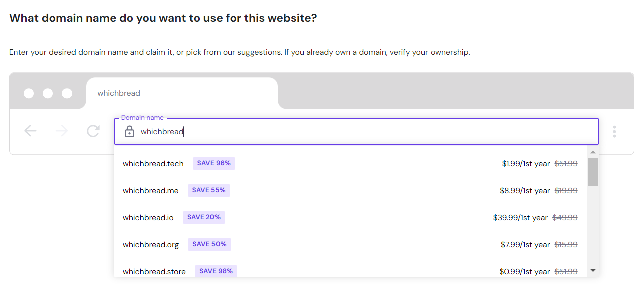Click the rightmost white circle in the mock browser

click(x=67, y=93)
